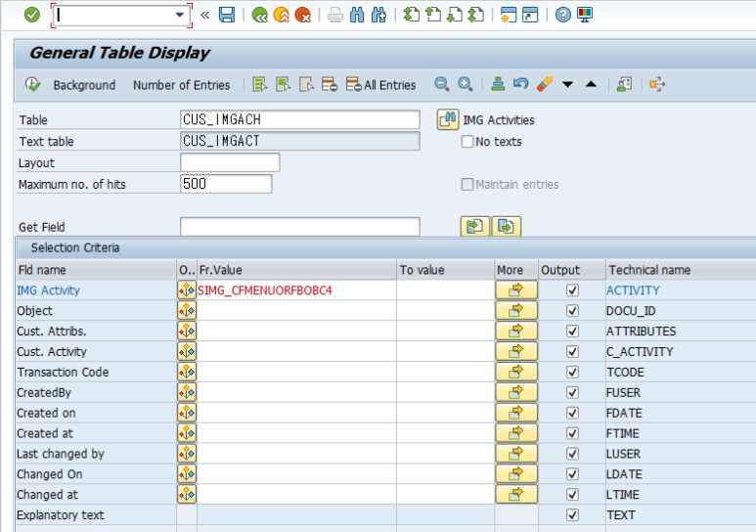756x532 pixels.
Task: Click the table search button beside IMG Activities
Action: [x=448, y=119]
